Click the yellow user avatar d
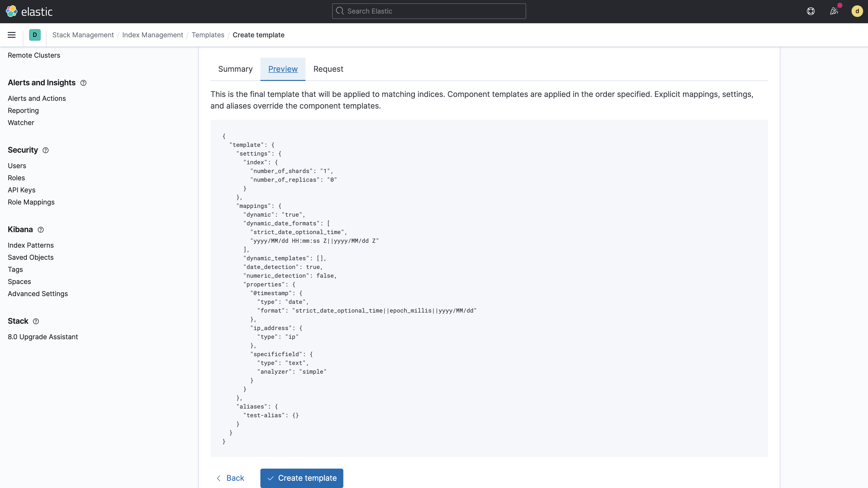This screenshot has width=868, height=488. [x=857, y=11]
